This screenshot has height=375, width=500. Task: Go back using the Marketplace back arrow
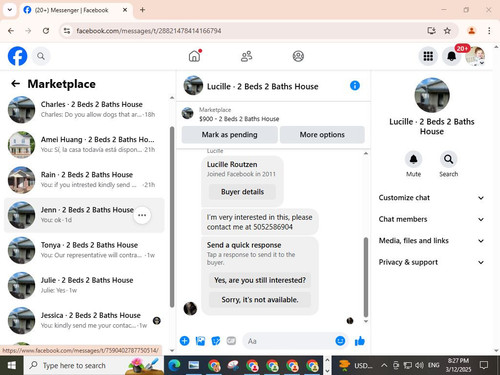[15, 84]
